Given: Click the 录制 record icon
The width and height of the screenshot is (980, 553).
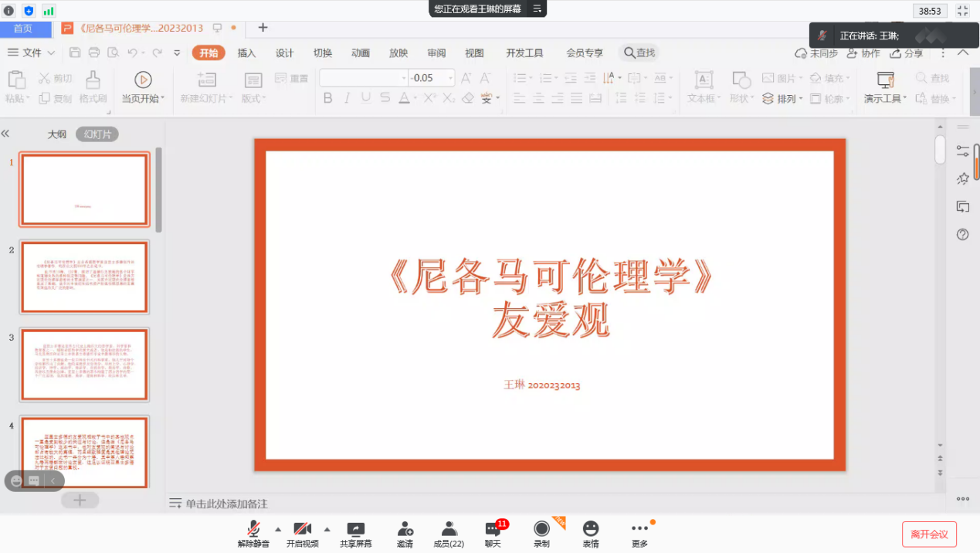Looking at the screenshot, I should [x=541, y=528].
